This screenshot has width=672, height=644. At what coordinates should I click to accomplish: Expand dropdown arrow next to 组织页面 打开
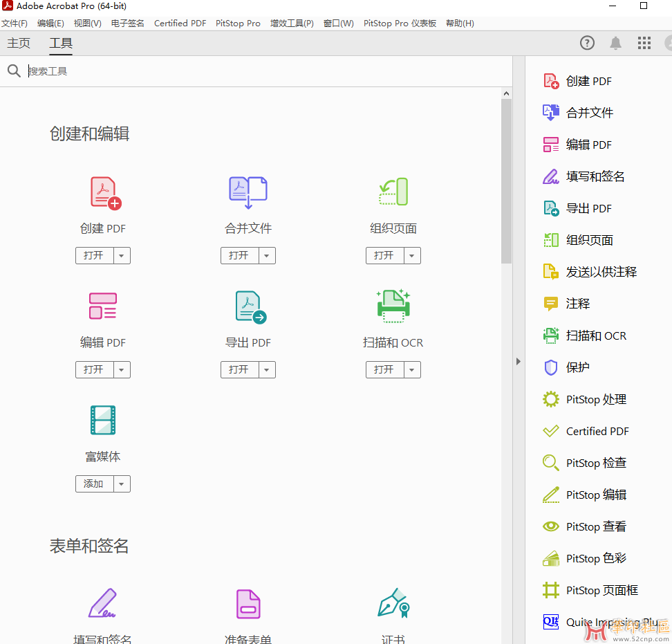(x=412, y=255)
